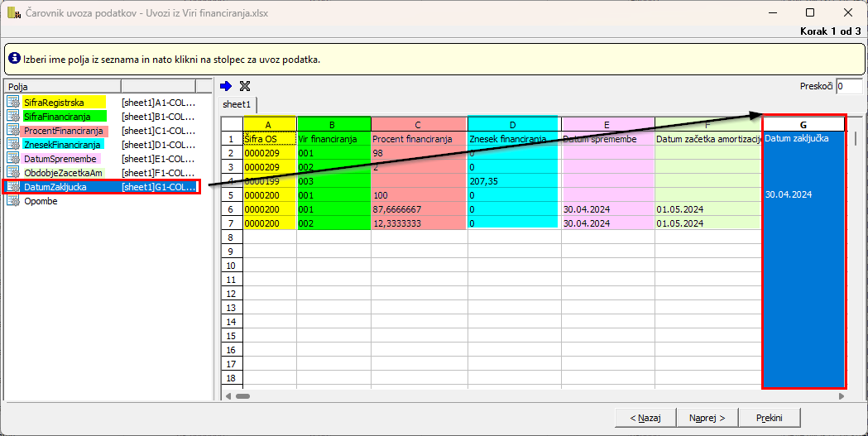This screenshot has width=868, height=436.
Task: Click the Polja column header
Action: [x=61, y=86]
